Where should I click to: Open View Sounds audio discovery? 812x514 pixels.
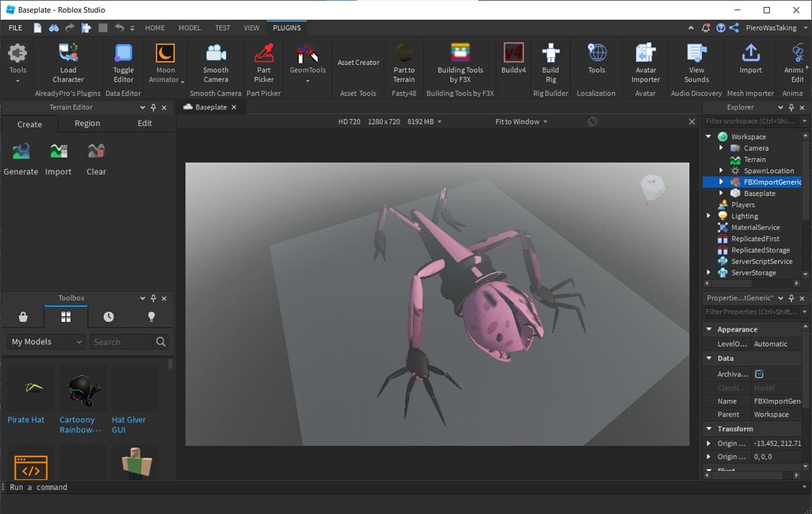click(696, 63)
